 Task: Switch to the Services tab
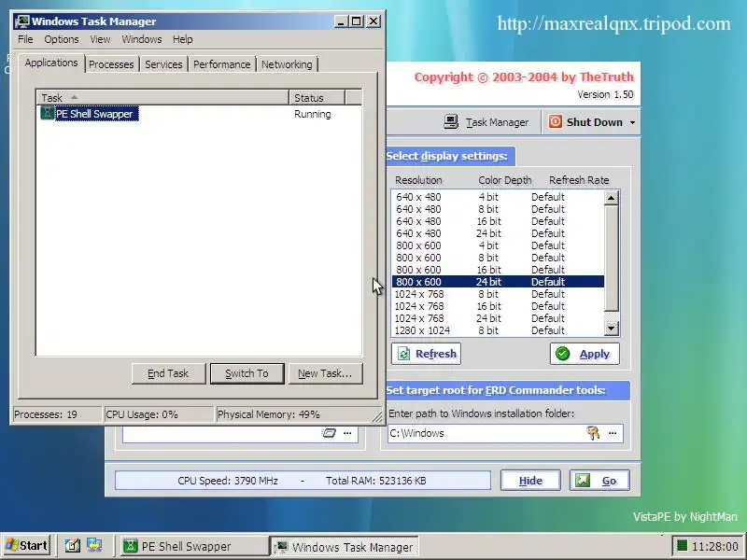[163, 64]
